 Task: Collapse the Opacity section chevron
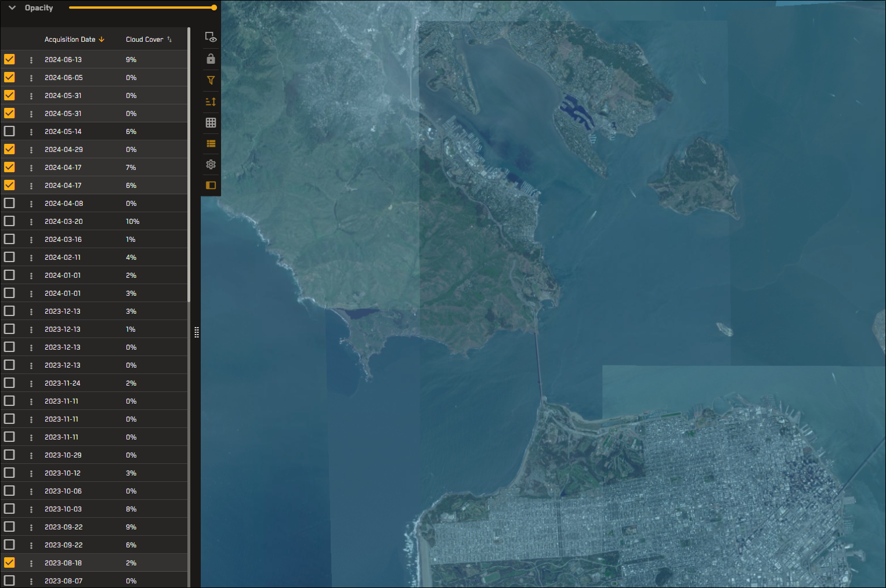pos(12,8)
